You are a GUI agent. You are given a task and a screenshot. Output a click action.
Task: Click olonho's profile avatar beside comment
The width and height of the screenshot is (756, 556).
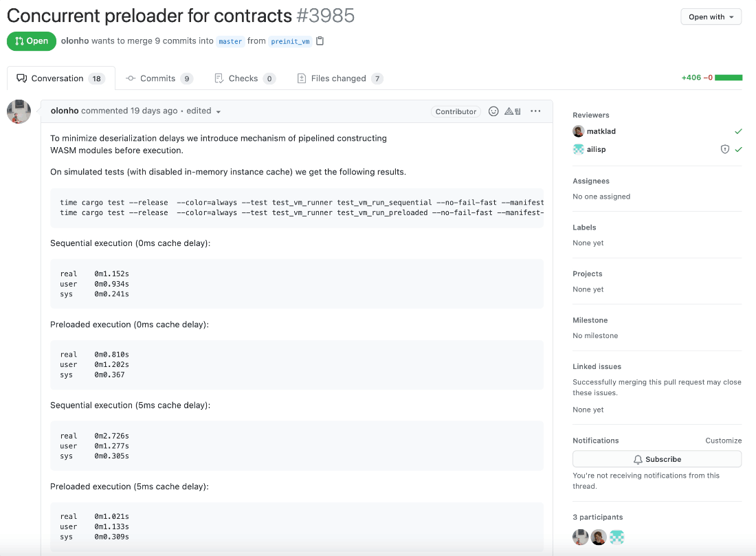coord(19,112)
